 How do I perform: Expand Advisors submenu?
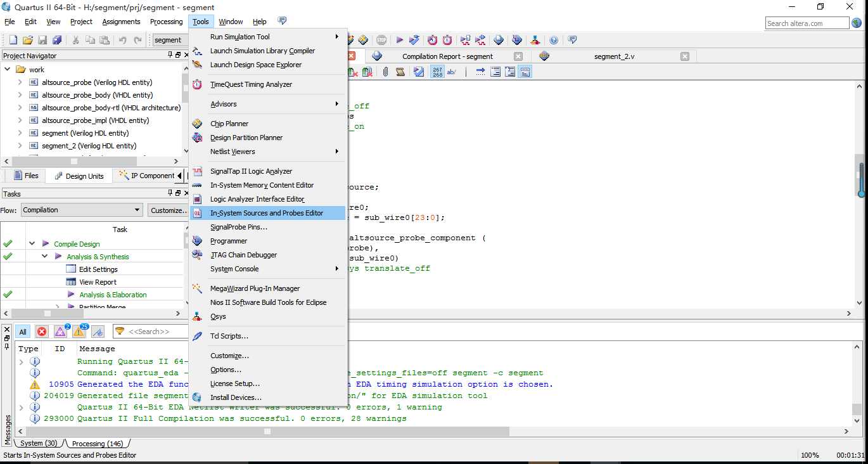pyautogui.click(x=268, y=104)
